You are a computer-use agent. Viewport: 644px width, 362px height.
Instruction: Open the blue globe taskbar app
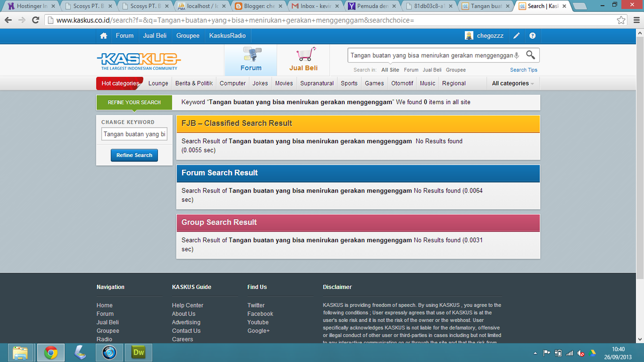pos(109,352)
